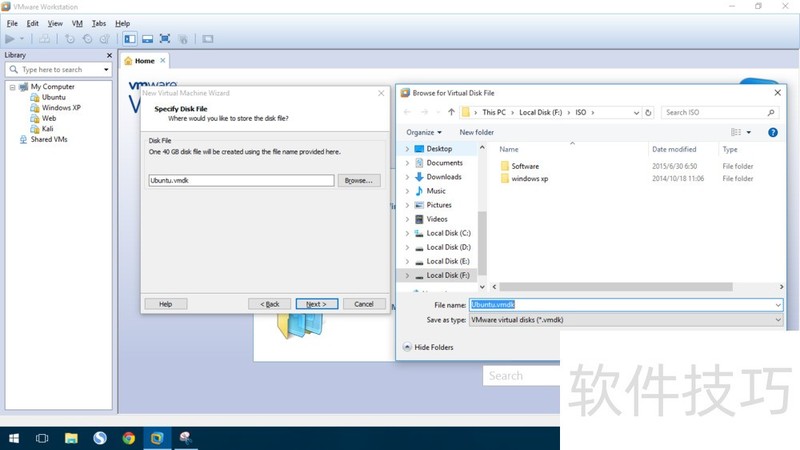Click the Power On play icon in toolbar
The height and width of the screenshot is (450, 800).
click(11, 39)
